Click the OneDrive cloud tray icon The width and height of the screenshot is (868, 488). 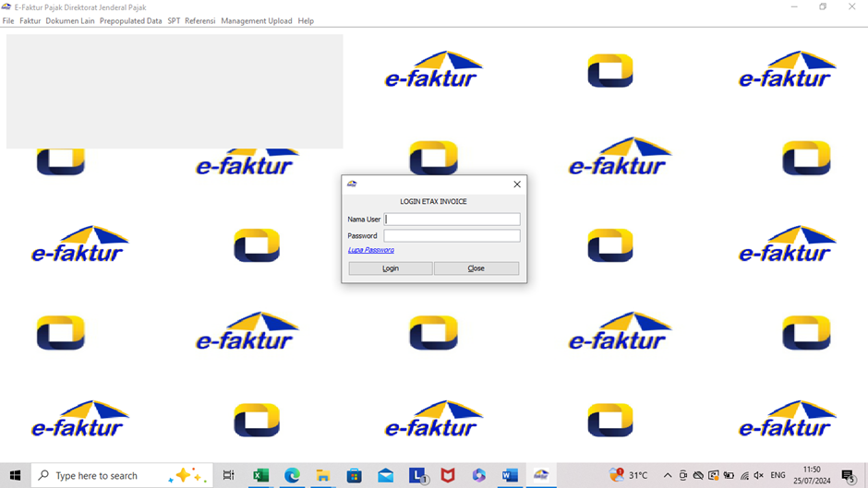[699, 475]
